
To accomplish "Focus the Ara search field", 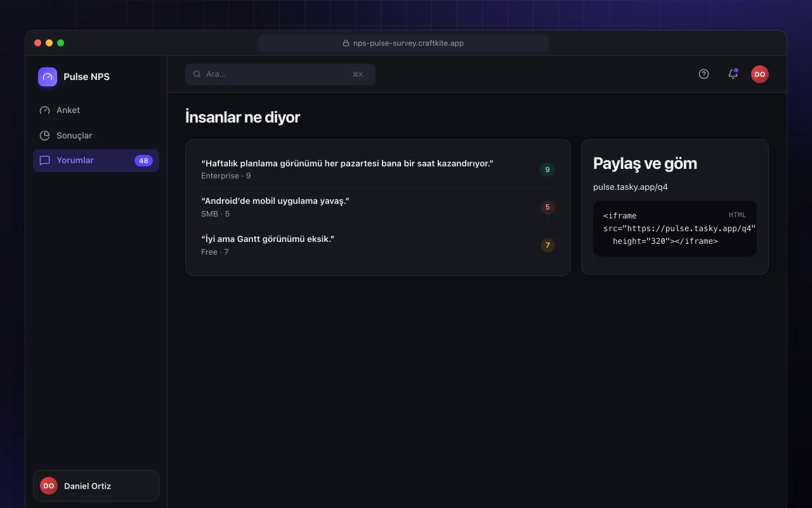I will (x=280, y=74).
